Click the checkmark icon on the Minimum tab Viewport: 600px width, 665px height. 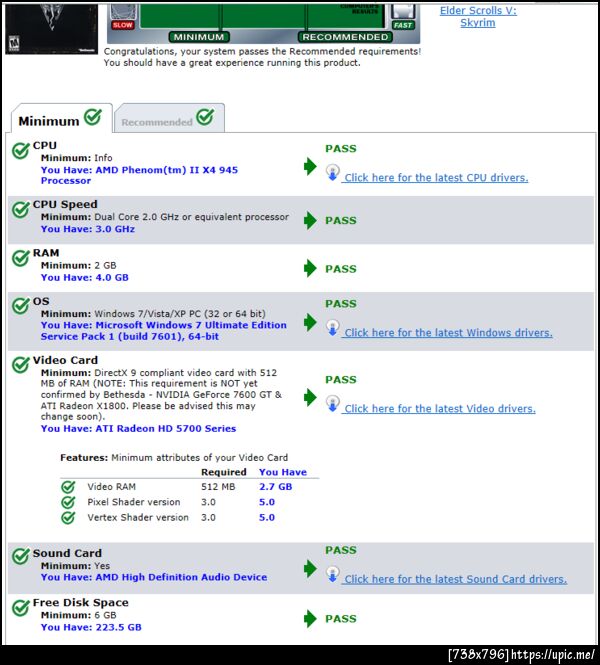click(93, 117)
